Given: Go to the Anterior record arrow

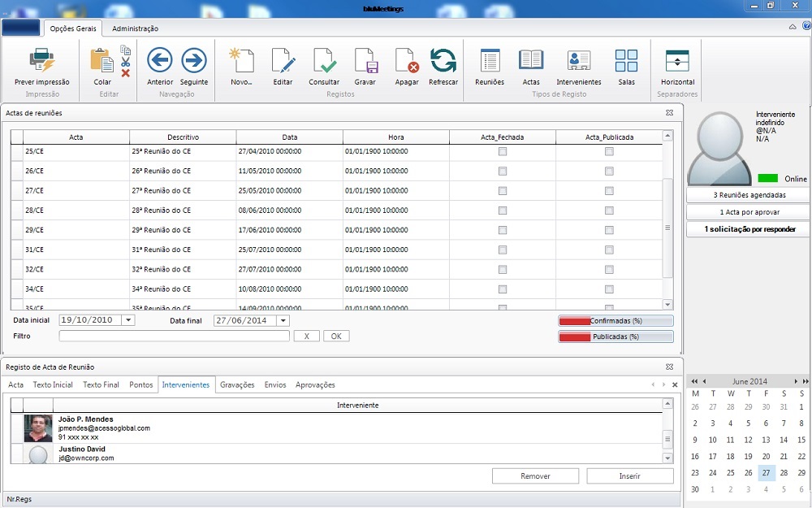Looking at the screenshot, I should click(160, 61).
